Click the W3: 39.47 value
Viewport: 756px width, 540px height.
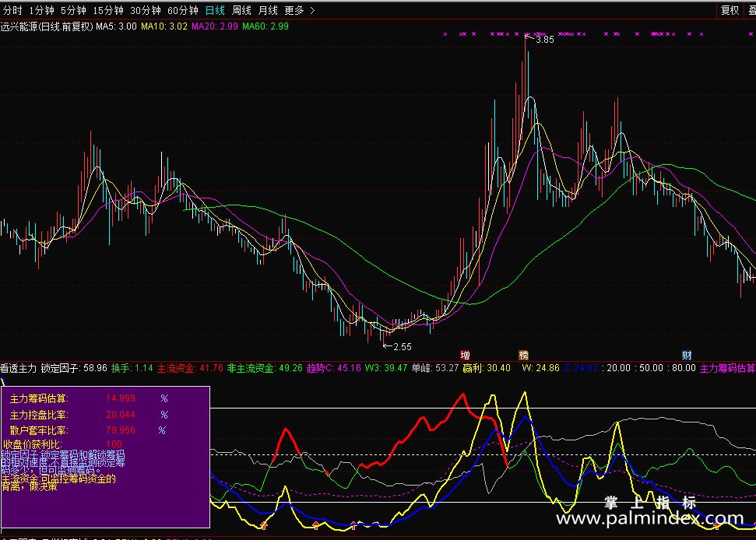click(x=385, y=369)
